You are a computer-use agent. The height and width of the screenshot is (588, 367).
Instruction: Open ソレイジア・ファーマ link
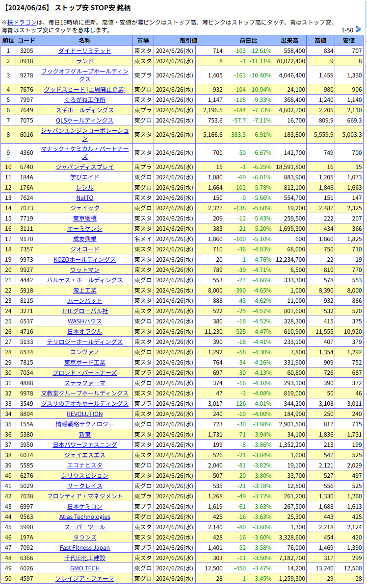tap(84, 578)
